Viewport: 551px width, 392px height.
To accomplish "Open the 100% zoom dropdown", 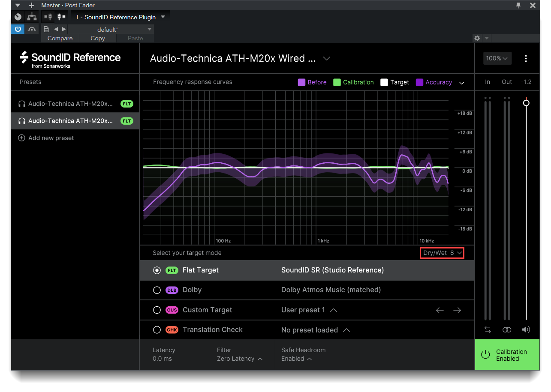I will tap(497, 58).
